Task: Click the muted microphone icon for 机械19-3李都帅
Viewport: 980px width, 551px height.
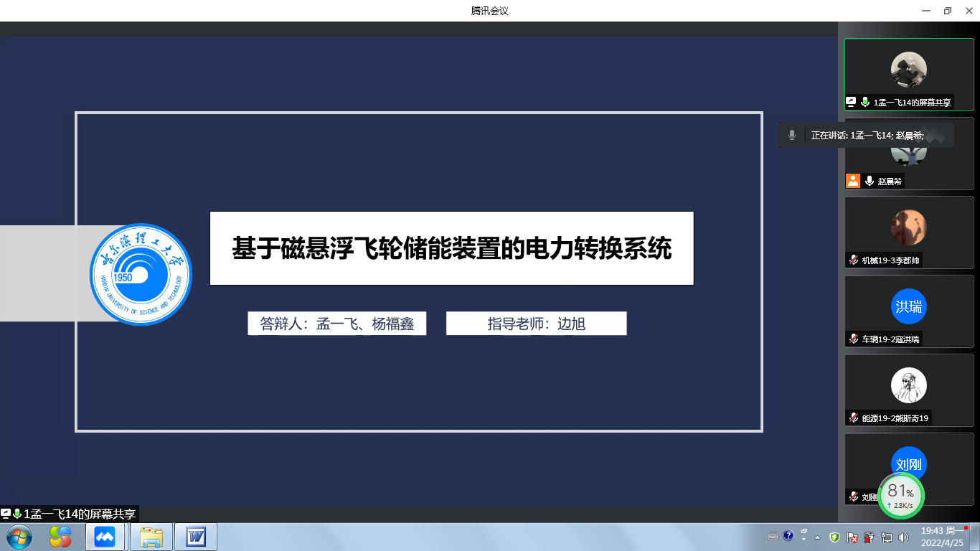Action: (854, 260)
